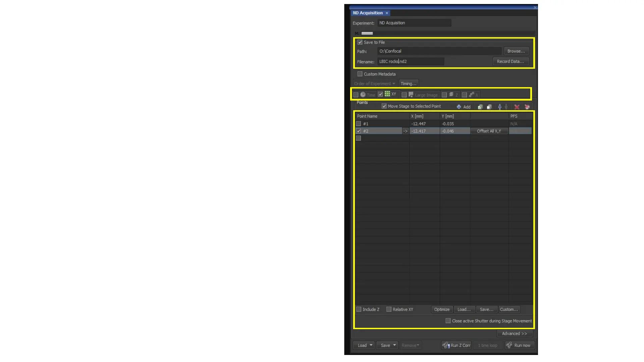
Task: Uncheck the XY dimension checkbox
Action: [x=380, y=94]
